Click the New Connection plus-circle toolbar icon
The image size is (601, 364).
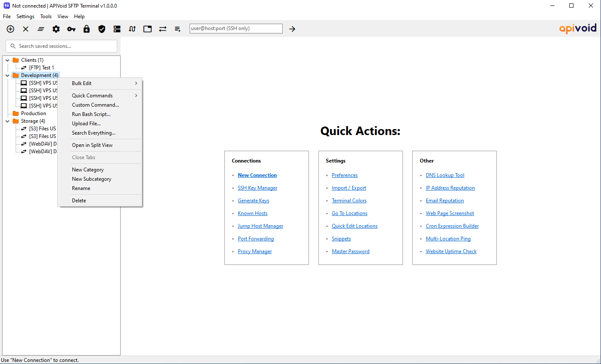[x=11, y=29]
